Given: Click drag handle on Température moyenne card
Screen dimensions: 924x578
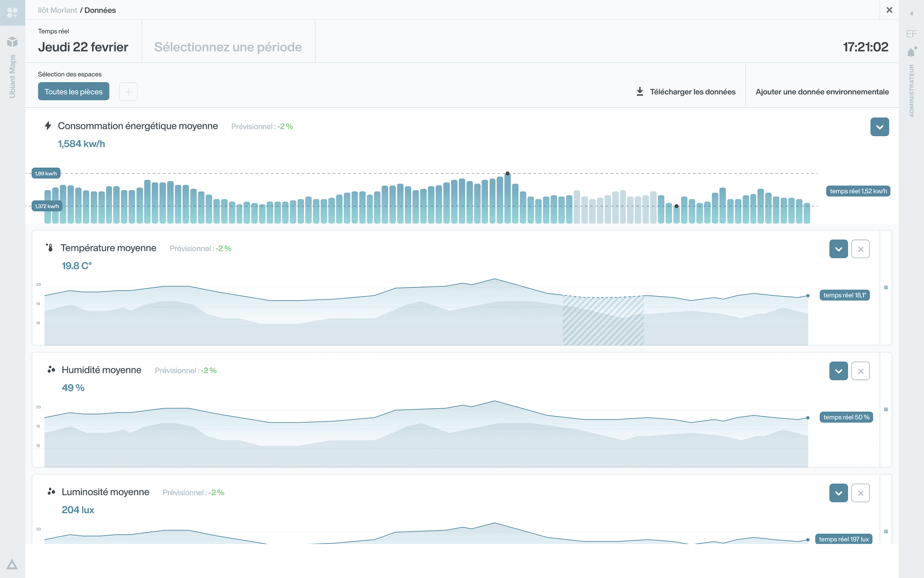Looking at the screenshot, I should [886, 287].
